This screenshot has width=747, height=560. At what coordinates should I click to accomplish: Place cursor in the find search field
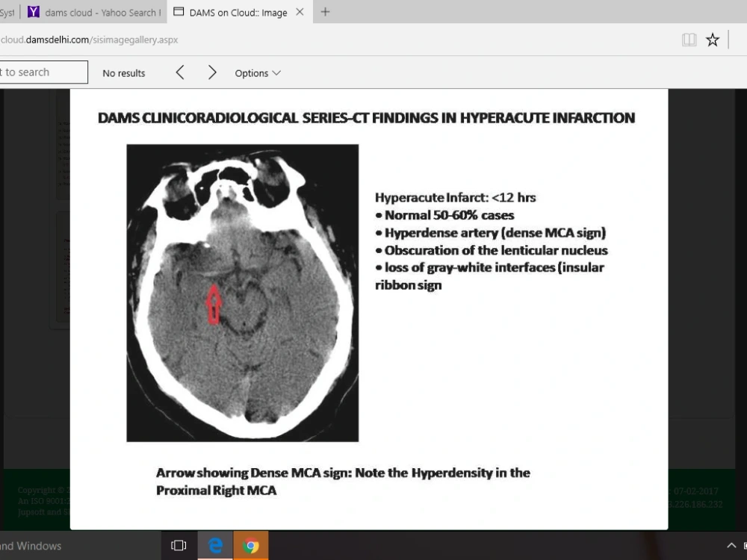click(x=41, y=72)
